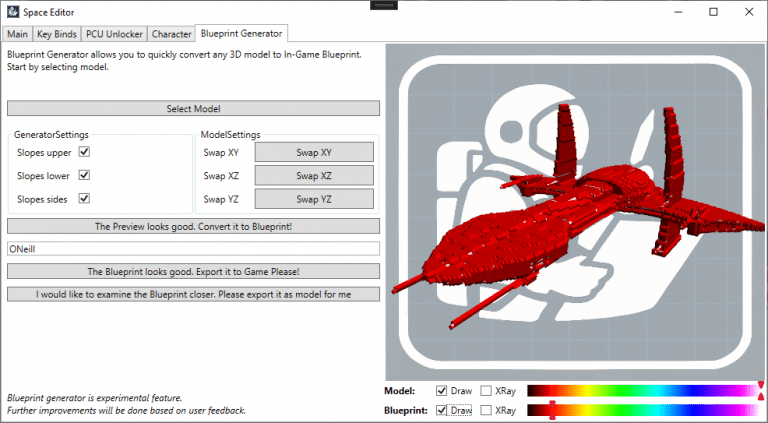This screenshot has height=423, width=768.
Task: Click "Blueprint generator is experimental feature" note
Action: tap(95, 398)
